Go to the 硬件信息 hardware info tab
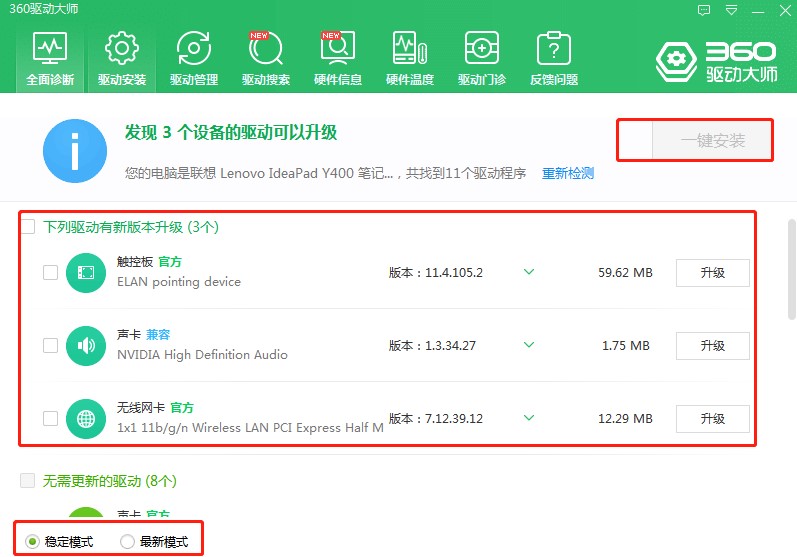This screenshot has height=557, width=797. click(338, 59)
